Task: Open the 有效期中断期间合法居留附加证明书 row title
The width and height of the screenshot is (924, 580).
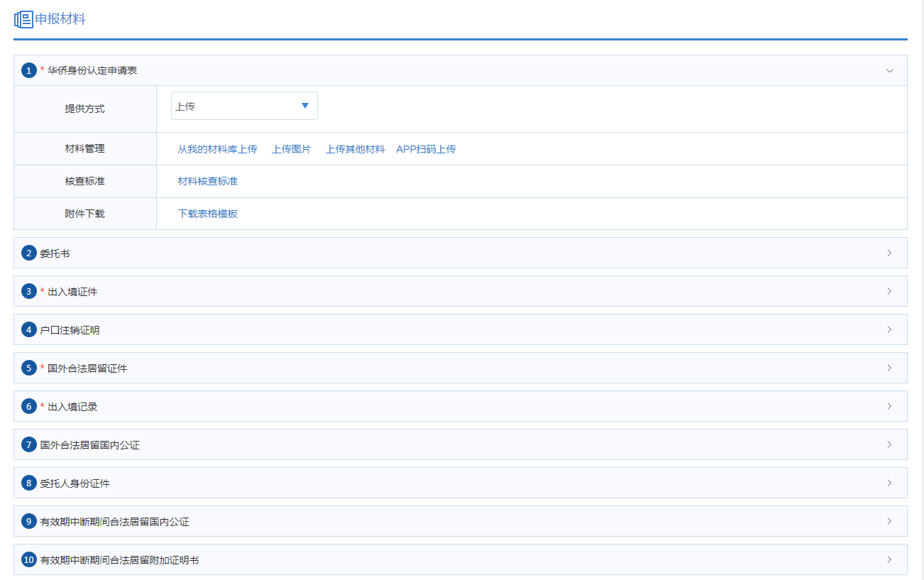Action: click(x=119, y=560)
